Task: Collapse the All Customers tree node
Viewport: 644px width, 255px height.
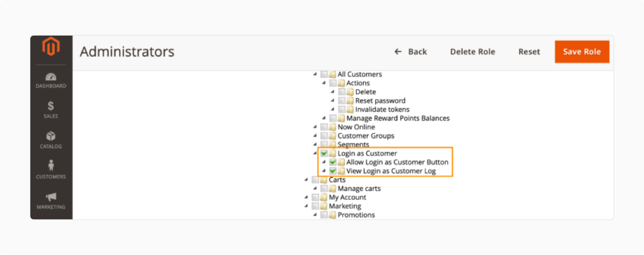Action: tap(315, 74)
